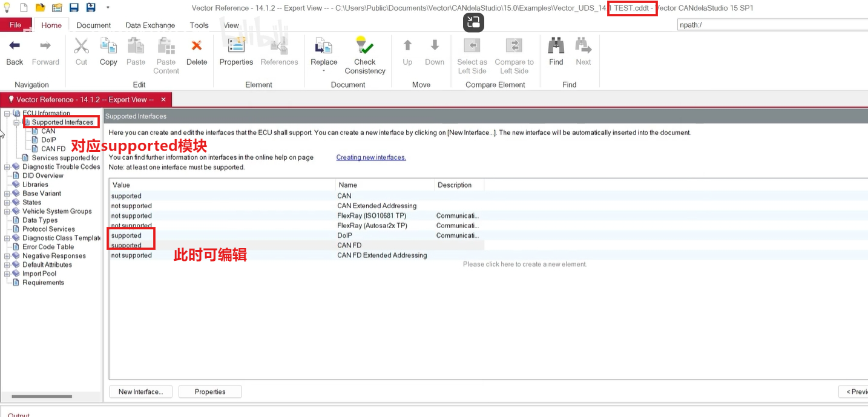The width and height of the screenshot is (868, 417).
Task: Expand the Negative Responses tree node
Action: click(7, 256)
